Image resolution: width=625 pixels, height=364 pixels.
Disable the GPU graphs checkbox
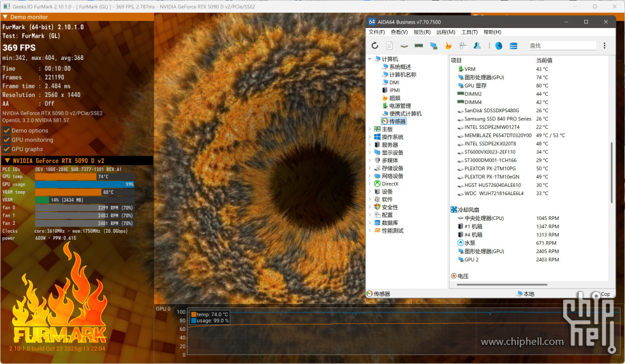coord(6,149)
